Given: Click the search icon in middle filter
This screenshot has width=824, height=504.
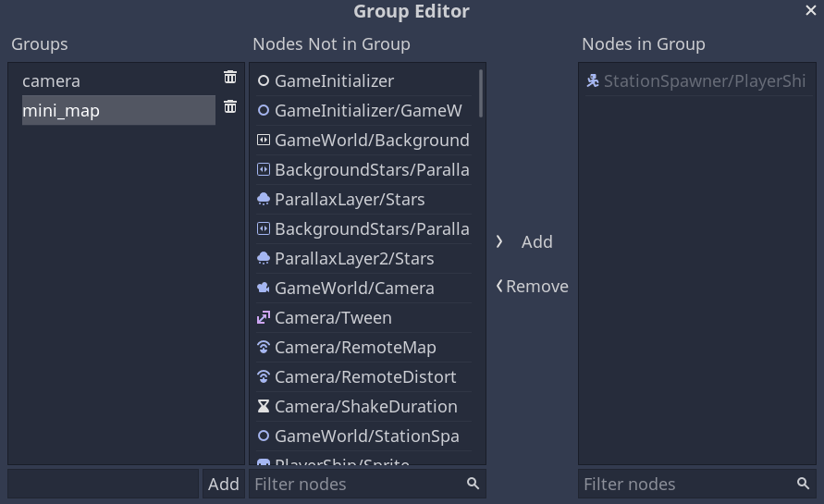Looking at the screenshot, I should [x=473, y=484].
